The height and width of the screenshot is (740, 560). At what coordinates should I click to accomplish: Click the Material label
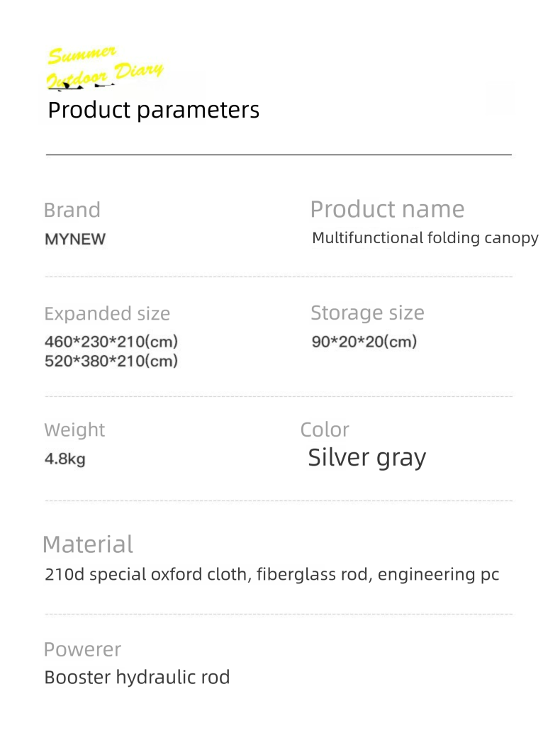click(88, 544)
